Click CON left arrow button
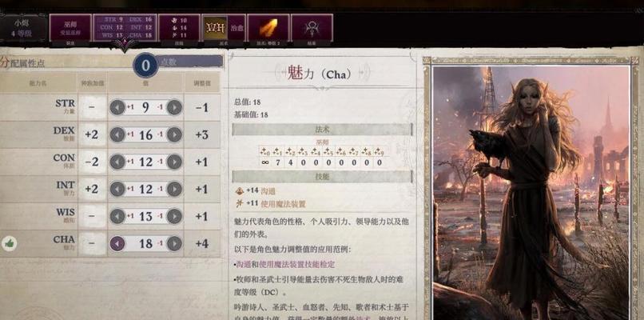 [117, 162]
